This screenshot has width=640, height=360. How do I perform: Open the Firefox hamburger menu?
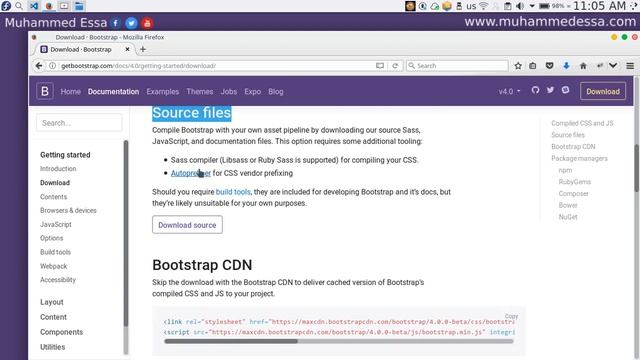pos(630,66)
